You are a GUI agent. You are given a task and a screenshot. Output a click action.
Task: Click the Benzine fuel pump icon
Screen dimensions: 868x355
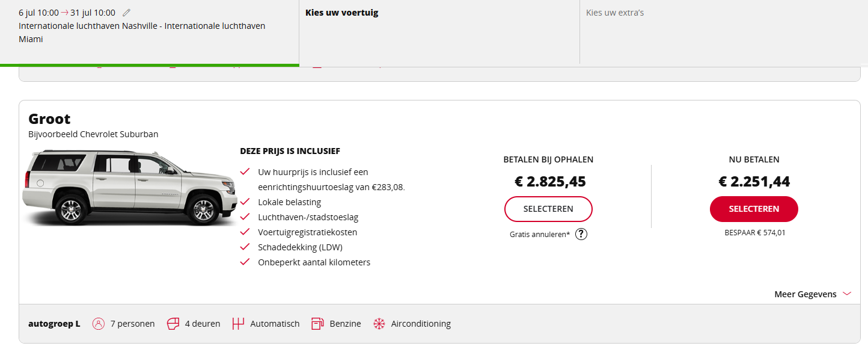[x=317, y=324]
